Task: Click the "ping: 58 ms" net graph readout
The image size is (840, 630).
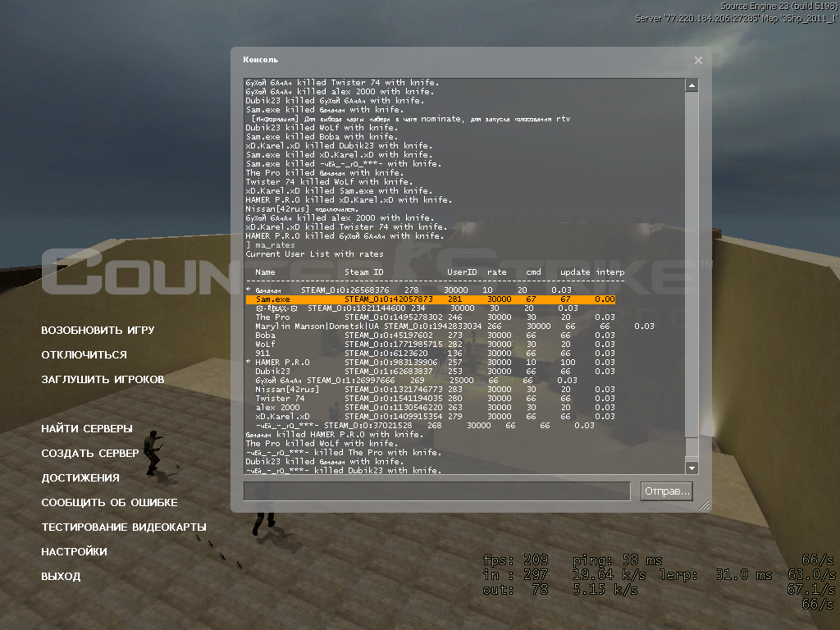Action: pyautogui.click(x=618, y=560)
